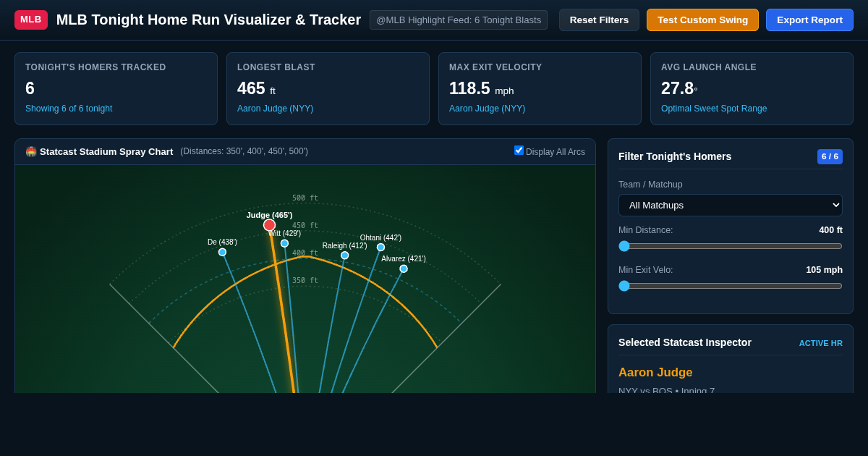The width and height of the screenshot is (868, 456).
Task: Click the MLB logo badge
Action: (x=31, y=20)
